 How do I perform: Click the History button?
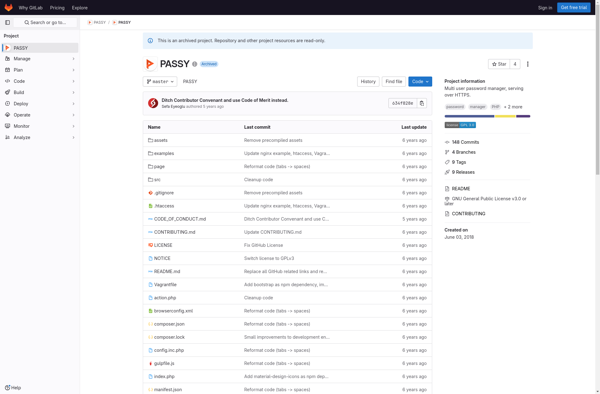pyautogui.click(x=368, y=81)
